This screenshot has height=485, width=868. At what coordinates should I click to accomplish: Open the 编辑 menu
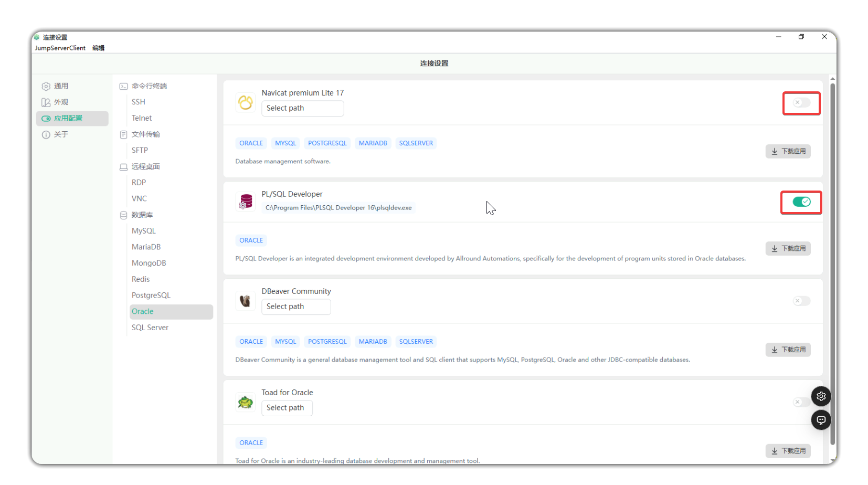pyautogui.click(x=98, y=48)
